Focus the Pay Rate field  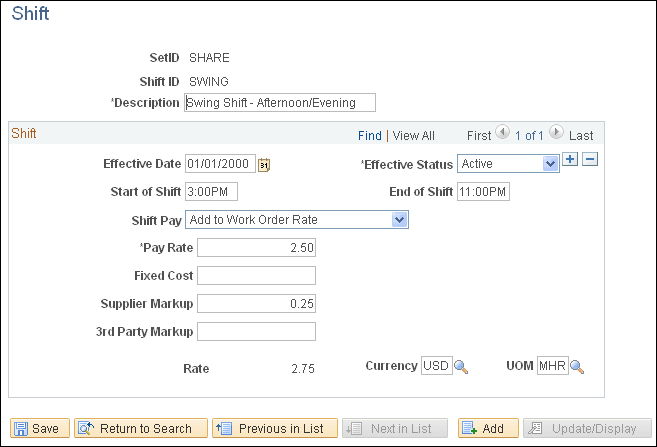(256, 248)
